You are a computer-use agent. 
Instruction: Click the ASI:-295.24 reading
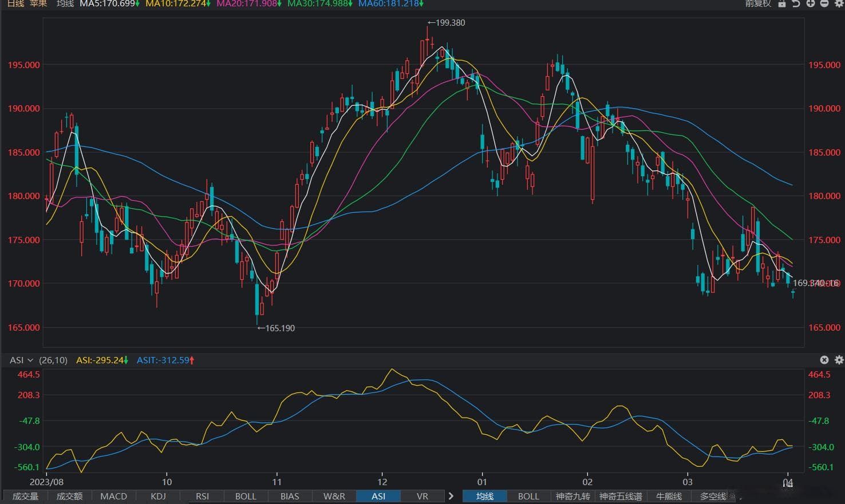tap(100, 360)
